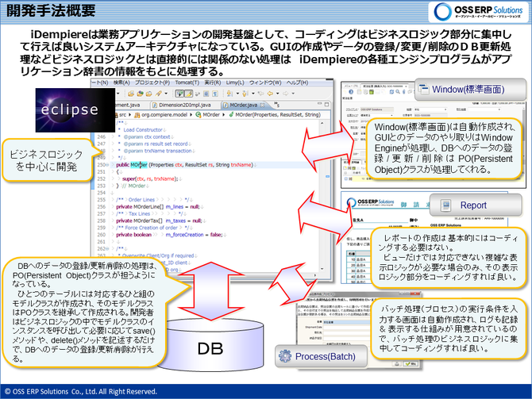The width and height of the screenshot is (532, 399).
Task: Click the Last Edit Location icon
Action: [x=260, y=94]
